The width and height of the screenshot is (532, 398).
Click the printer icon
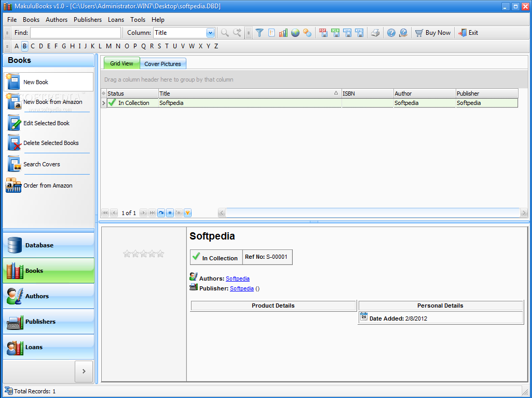pos(375,33)
